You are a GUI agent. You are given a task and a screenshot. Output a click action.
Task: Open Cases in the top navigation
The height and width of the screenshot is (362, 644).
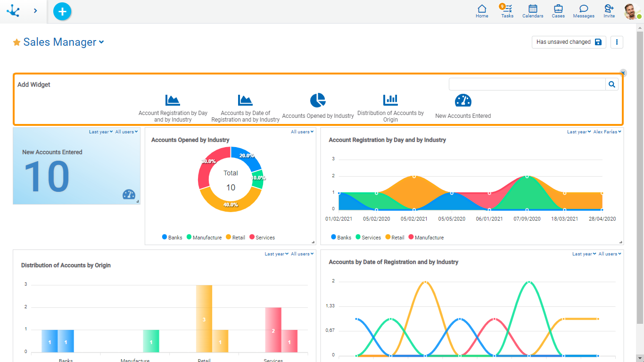(x=558, y=11)
